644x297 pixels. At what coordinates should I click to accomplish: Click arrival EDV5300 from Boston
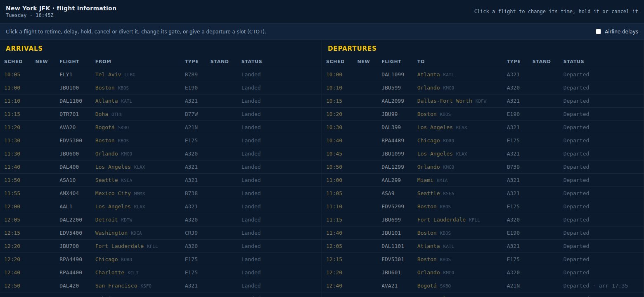coord(161,141)
